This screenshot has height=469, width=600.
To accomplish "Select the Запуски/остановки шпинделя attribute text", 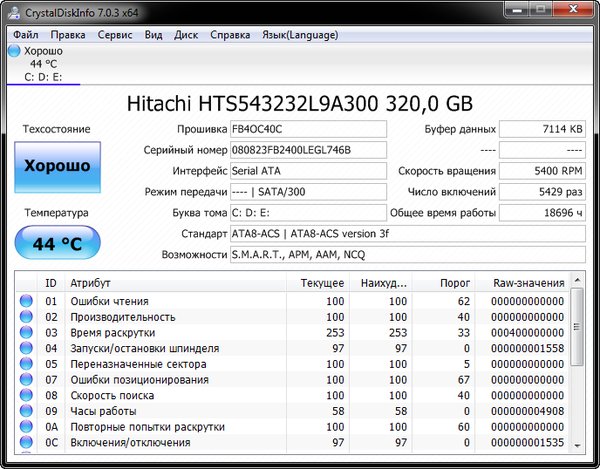I will click(145, 348).
